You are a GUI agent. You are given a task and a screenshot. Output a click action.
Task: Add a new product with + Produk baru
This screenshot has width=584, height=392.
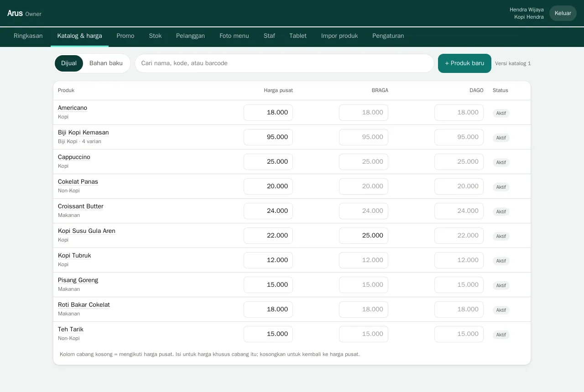coord(464,63)
